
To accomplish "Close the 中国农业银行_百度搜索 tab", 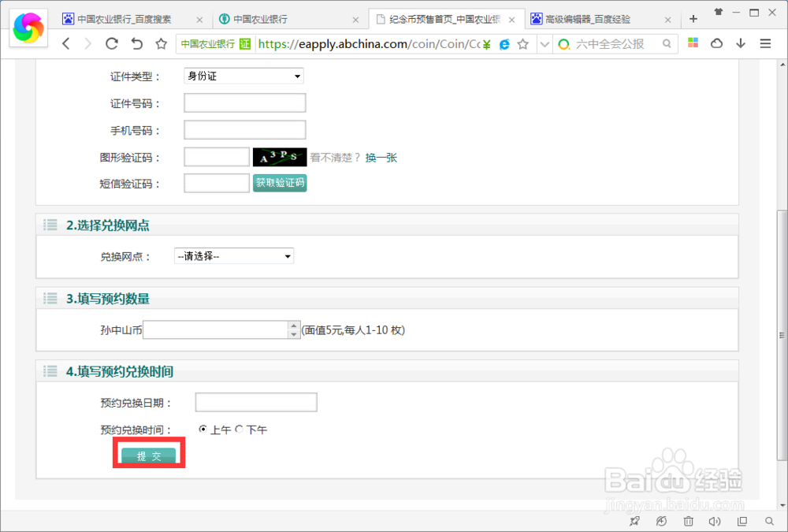I will point(199,20).
